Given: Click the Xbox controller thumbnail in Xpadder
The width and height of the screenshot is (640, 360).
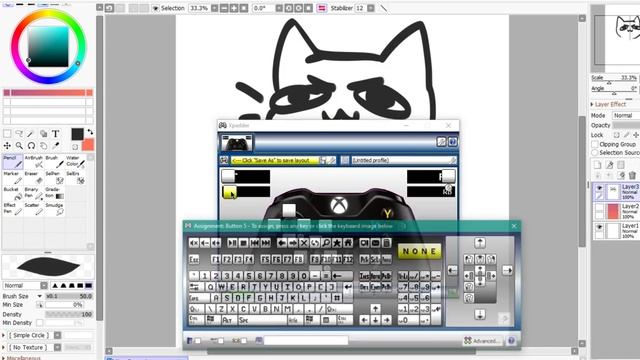Looking at the screenshot, I should (x=237, y=143).
